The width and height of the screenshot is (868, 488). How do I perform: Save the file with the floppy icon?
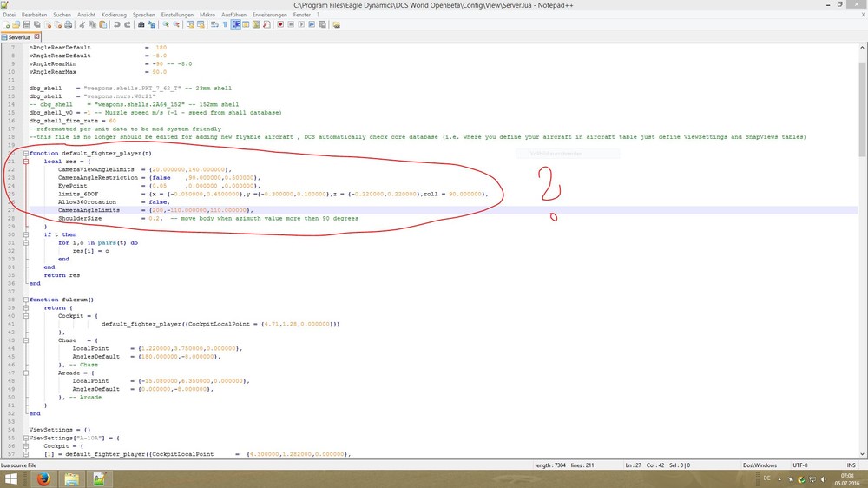[x=27, y=24]
